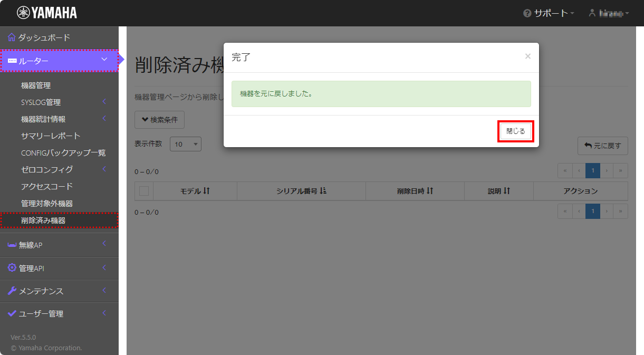Select the メンテナンス wrench icon in sidebar

tap(12, 291)
